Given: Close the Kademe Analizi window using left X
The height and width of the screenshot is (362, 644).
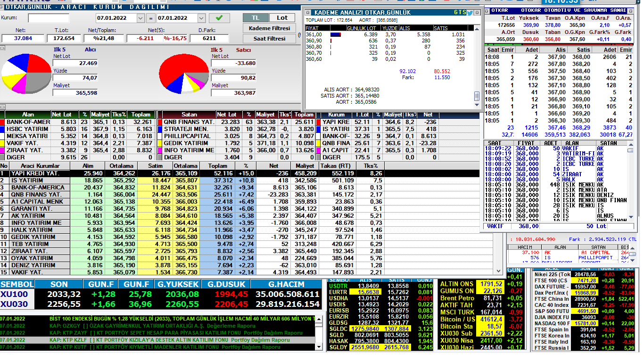Looking at the screenshot, I should pyautogui.click(x=308, y=13).
